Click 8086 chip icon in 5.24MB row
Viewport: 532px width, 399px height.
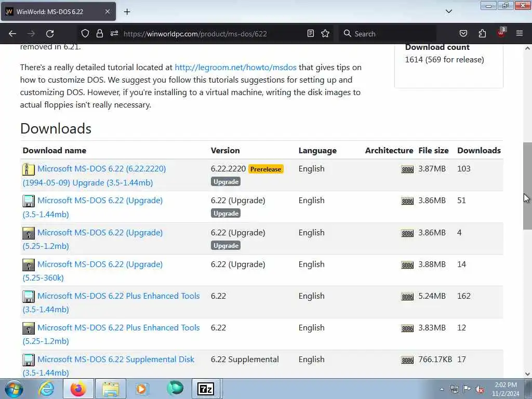(407, 297)
